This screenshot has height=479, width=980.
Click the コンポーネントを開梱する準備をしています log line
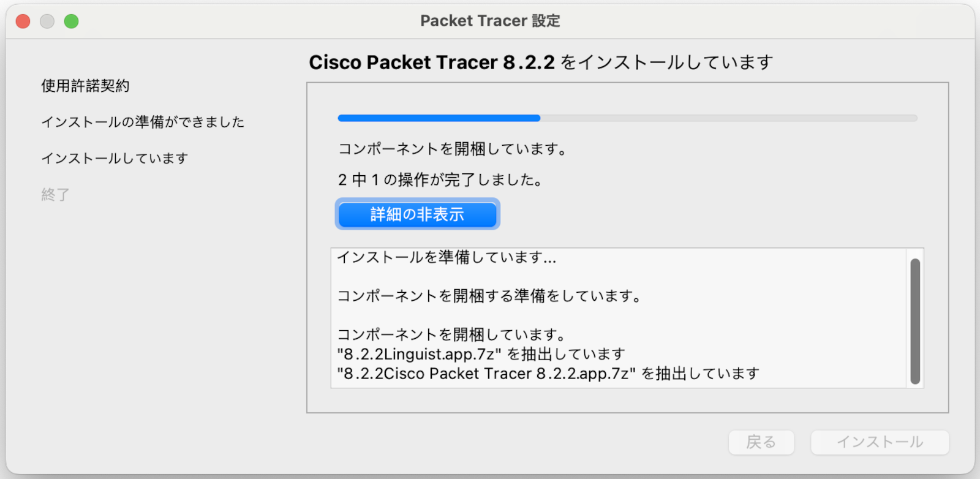489,296
